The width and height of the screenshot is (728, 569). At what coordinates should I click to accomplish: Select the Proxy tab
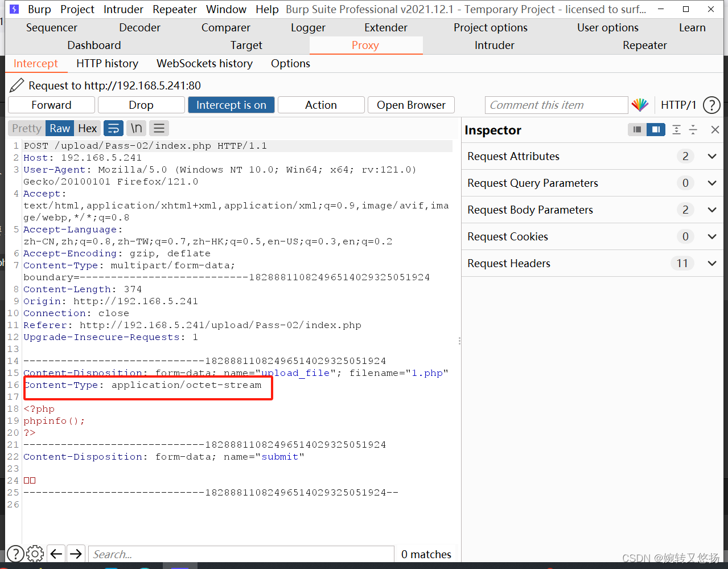point(365,45)
